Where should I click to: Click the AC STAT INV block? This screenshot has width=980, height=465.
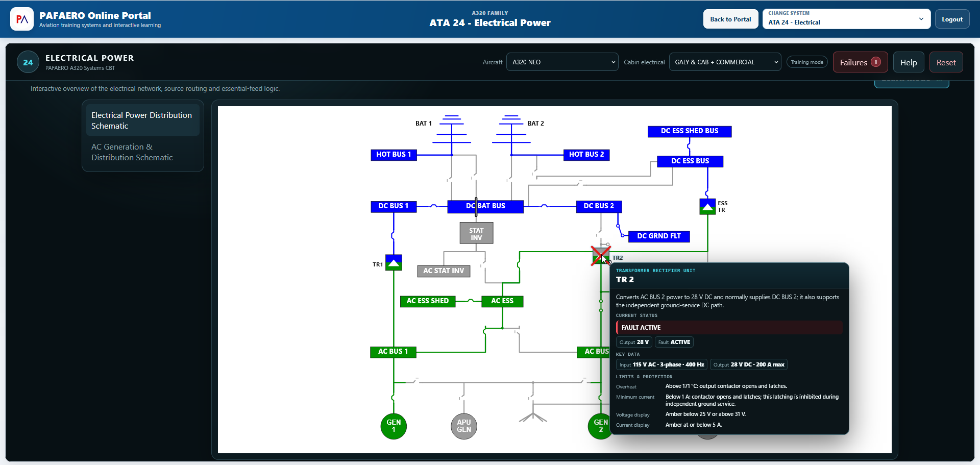444,271
